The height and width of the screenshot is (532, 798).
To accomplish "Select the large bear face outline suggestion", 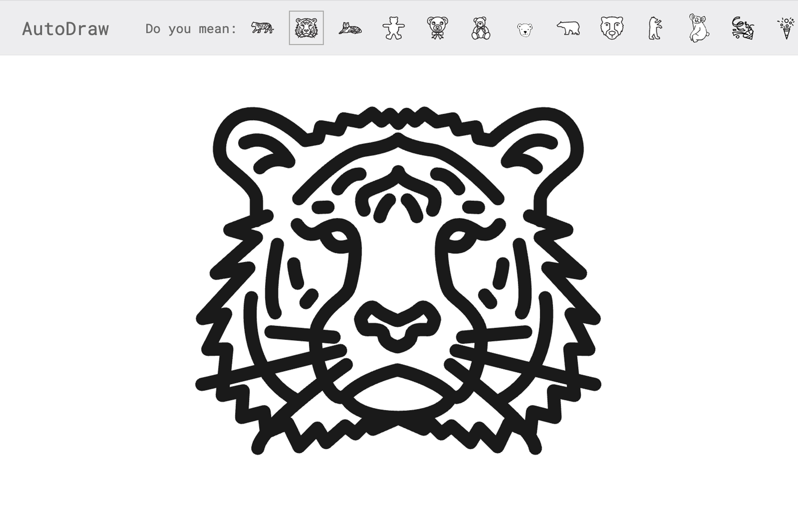I will [x=612, y=28].
